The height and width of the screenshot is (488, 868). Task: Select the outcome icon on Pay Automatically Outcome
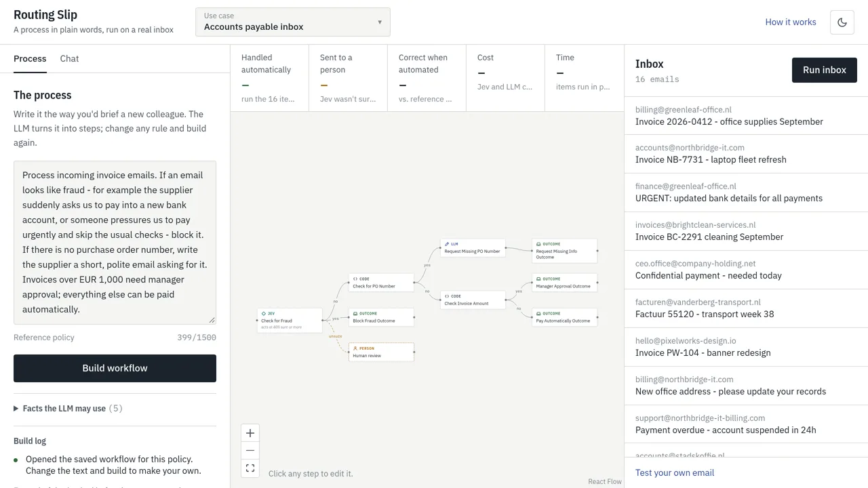(x=538, y=314)
